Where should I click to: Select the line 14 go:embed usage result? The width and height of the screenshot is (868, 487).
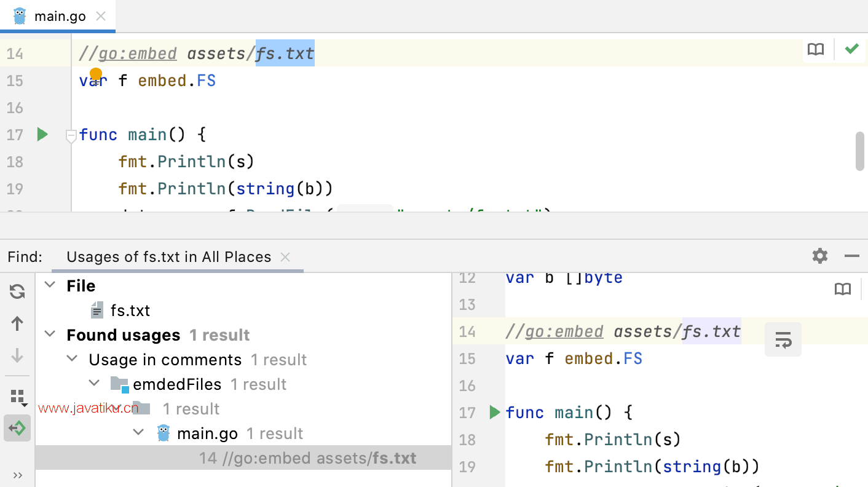[307, 458]
